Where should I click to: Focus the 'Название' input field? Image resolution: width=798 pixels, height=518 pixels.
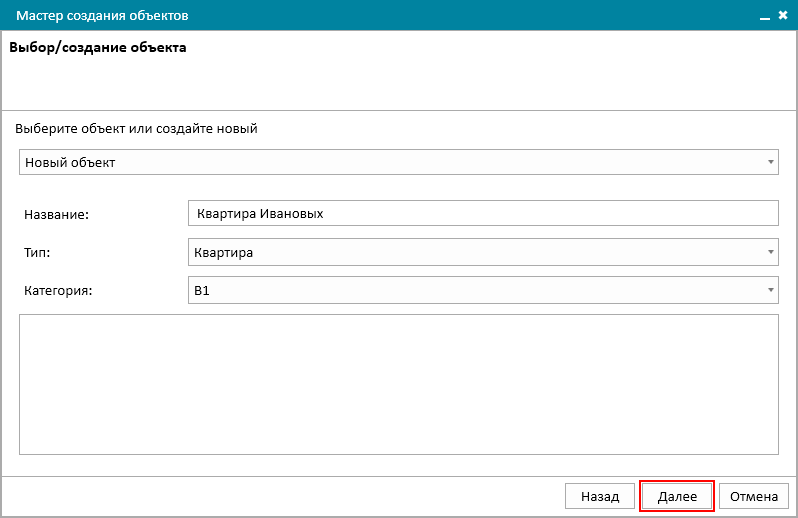pos(483,213)
